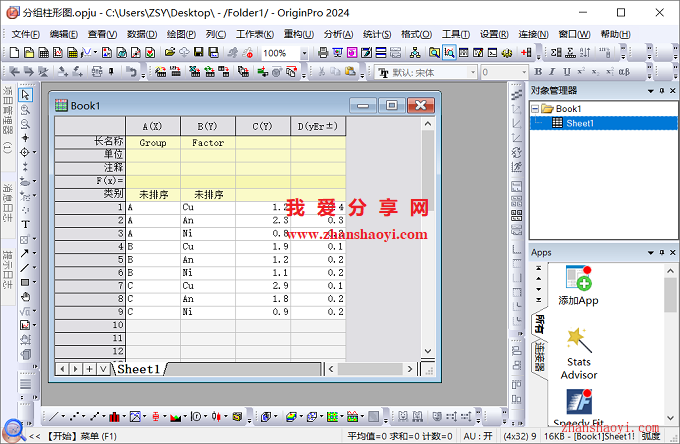Open the 帮助(H) menu
The width and height of the screenshot is (680, 444).
[615, 34]
